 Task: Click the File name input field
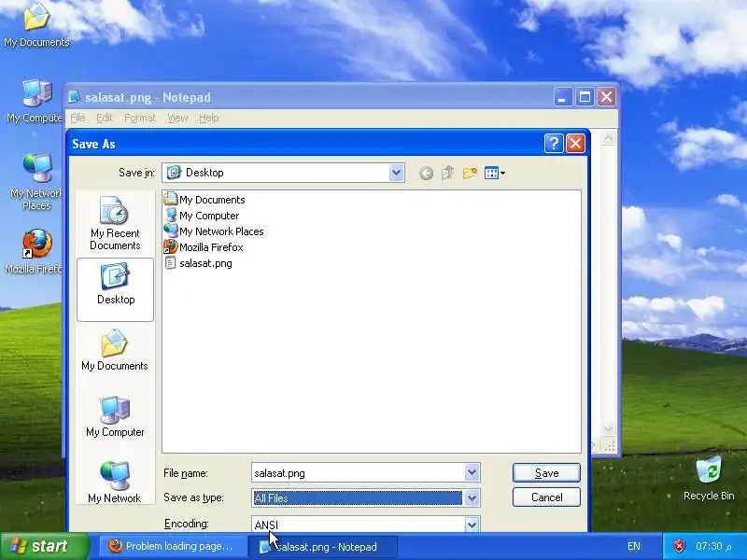[359, 473]
